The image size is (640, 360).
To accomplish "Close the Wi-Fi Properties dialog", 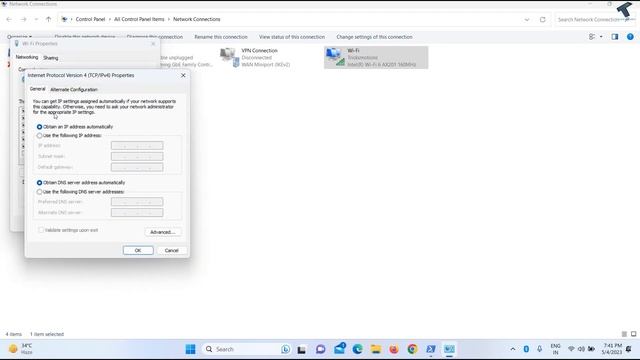I will [153, 44].
